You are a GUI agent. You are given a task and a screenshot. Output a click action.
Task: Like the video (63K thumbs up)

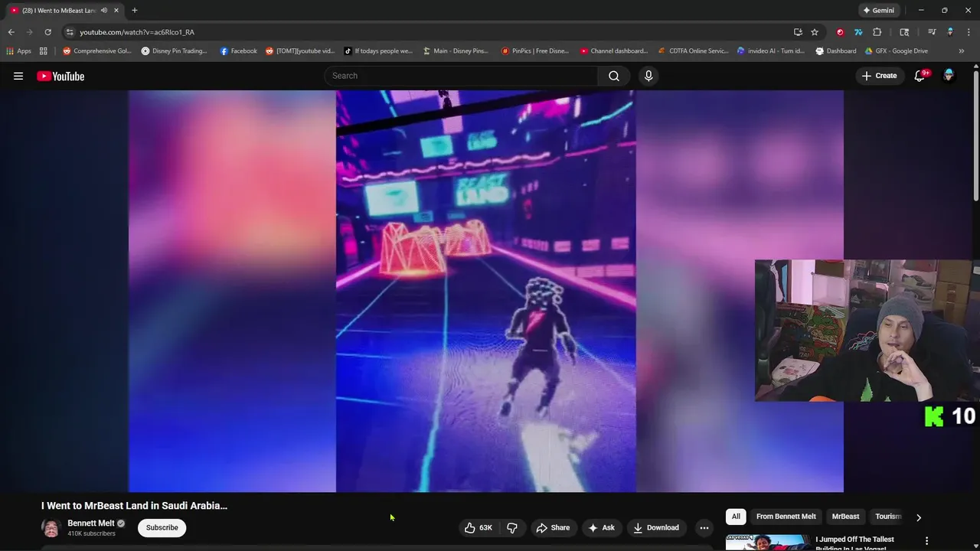pos(479,527)
